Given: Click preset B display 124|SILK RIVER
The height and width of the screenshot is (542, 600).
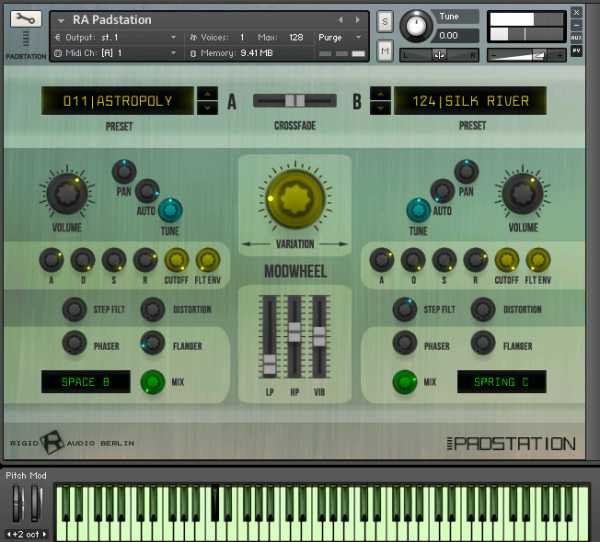Looking at the screenshot, I should click(470, 101).
